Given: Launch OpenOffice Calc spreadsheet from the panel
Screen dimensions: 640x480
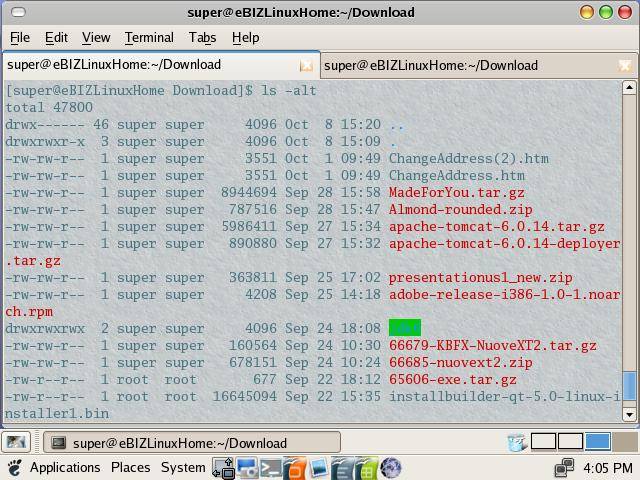Looking at the screenshot, I should click(367, 468).
